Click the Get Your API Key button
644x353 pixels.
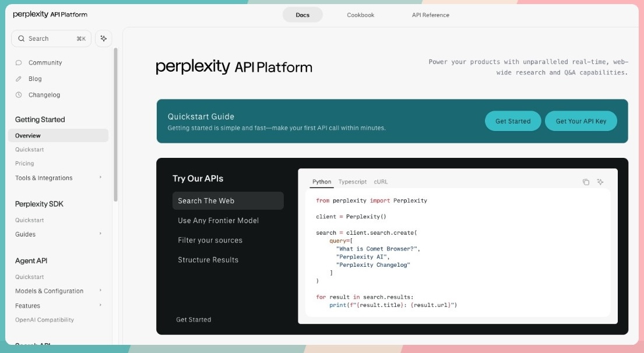point(580,121)
